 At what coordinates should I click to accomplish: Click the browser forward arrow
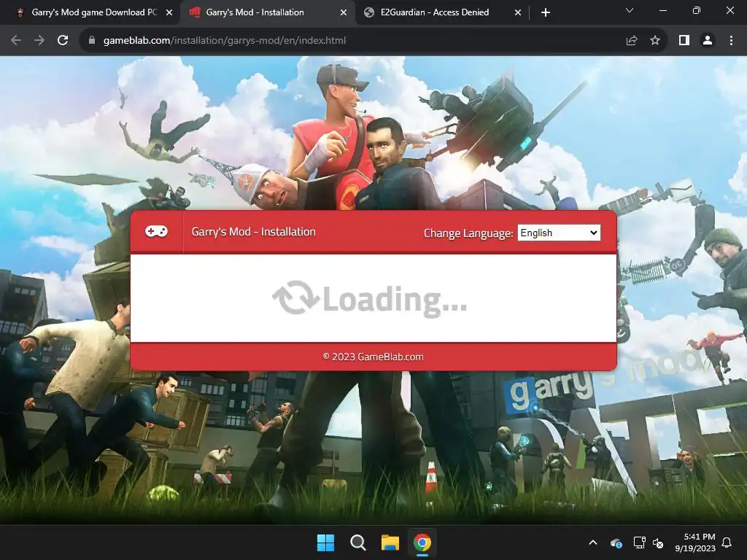(39, 41)
